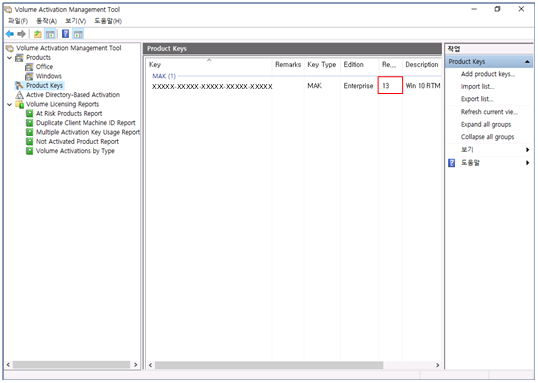Toggle the console tree pane toolbar icon
The image size is (538, 383).
click(x=50, y=34)
